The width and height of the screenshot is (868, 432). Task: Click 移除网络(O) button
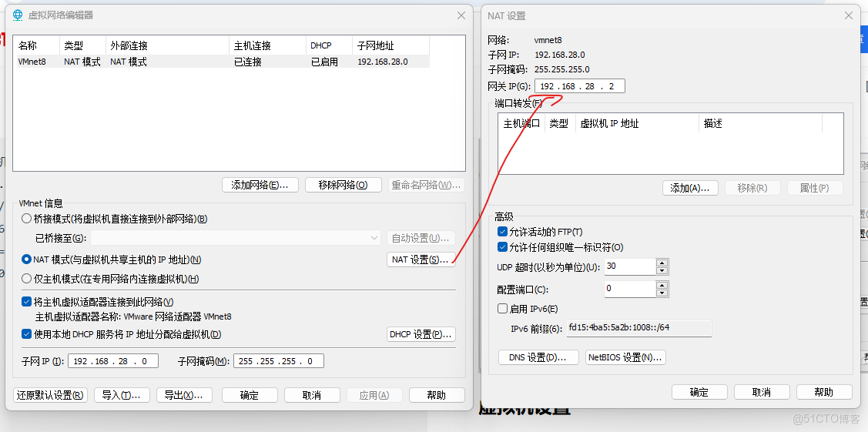(344, 185)
